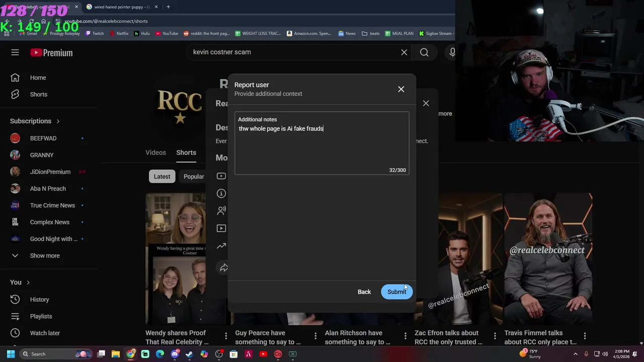Start voice search with microphone icon
This screenshot has width=644, height=362.
[452, 52]
